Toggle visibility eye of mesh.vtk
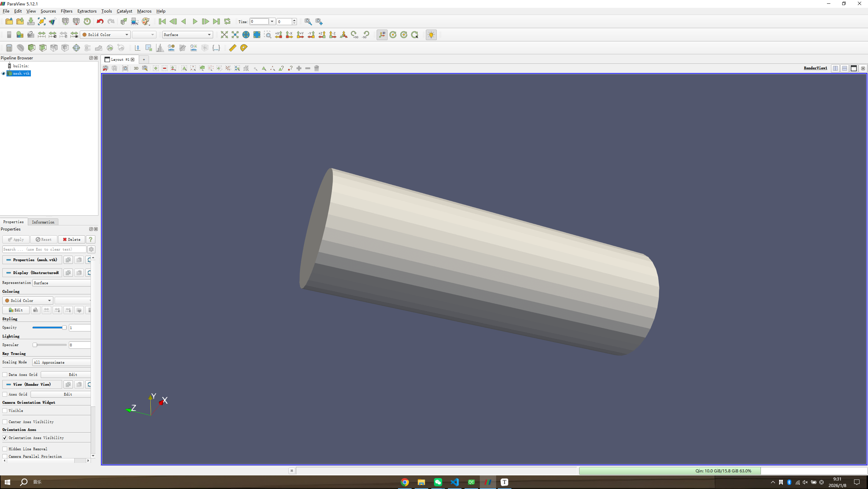The width and height of the screenshot is (868, 489). click(x=3, y=73)
